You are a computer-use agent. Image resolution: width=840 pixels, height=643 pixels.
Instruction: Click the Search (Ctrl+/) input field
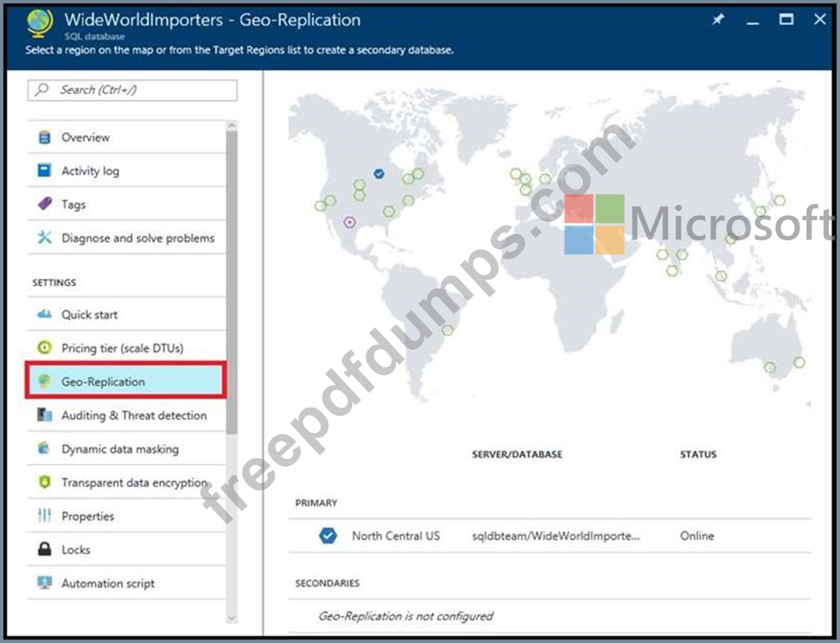[133, 90]
